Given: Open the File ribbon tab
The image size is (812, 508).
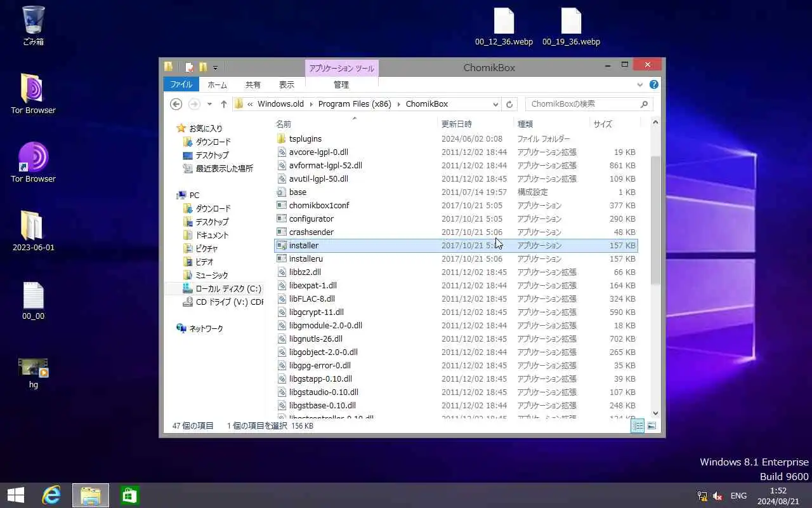Looking at the screenshot, I should point(181,84).
